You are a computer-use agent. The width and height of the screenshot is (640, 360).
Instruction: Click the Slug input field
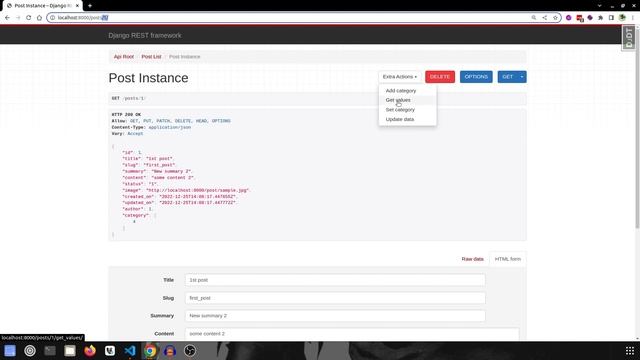click(x=335, y=298)
